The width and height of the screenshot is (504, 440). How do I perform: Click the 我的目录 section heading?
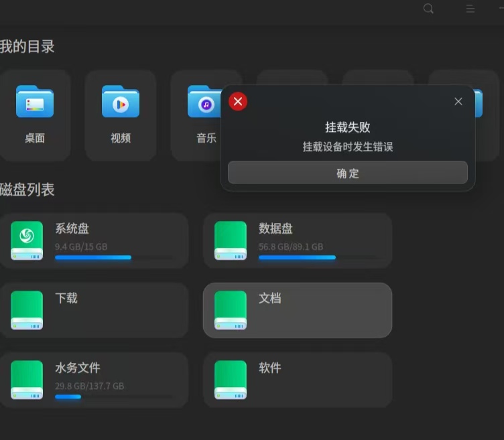pos(27,47)
